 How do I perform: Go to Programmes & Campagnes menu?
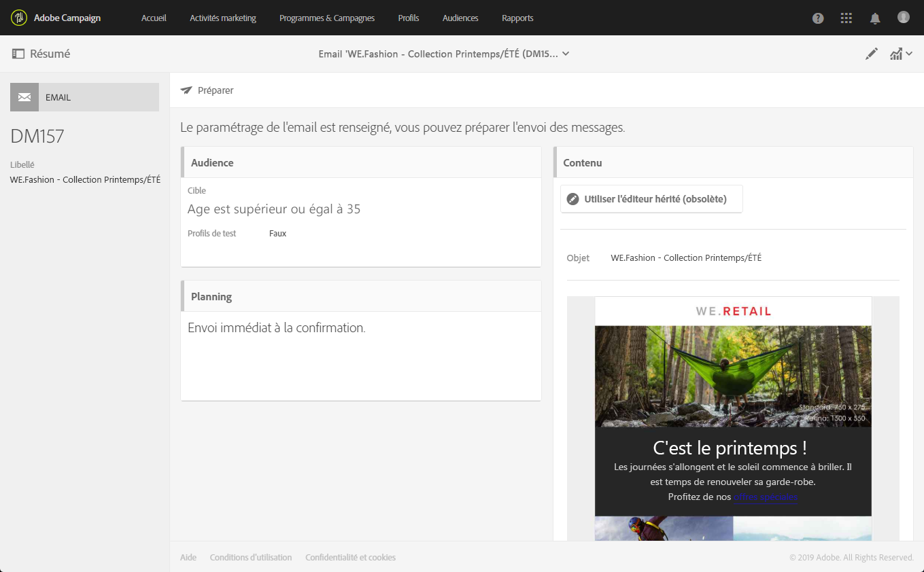(327, 18)
